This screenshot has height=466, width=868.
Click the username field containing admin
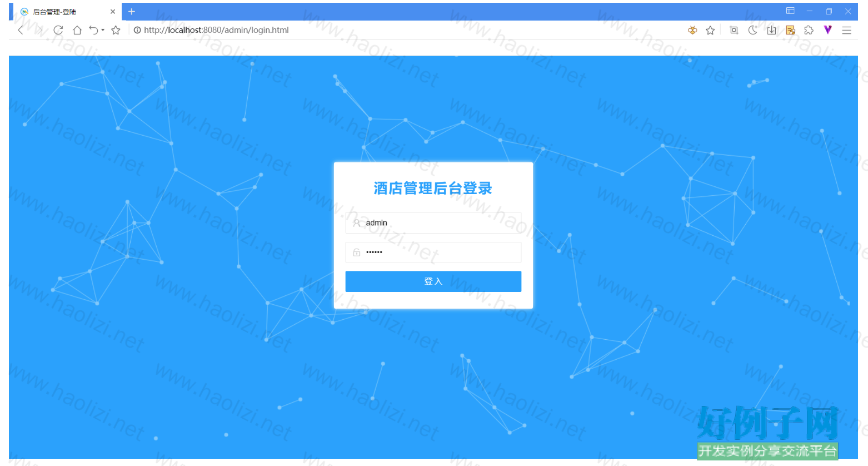coord(439,223)
